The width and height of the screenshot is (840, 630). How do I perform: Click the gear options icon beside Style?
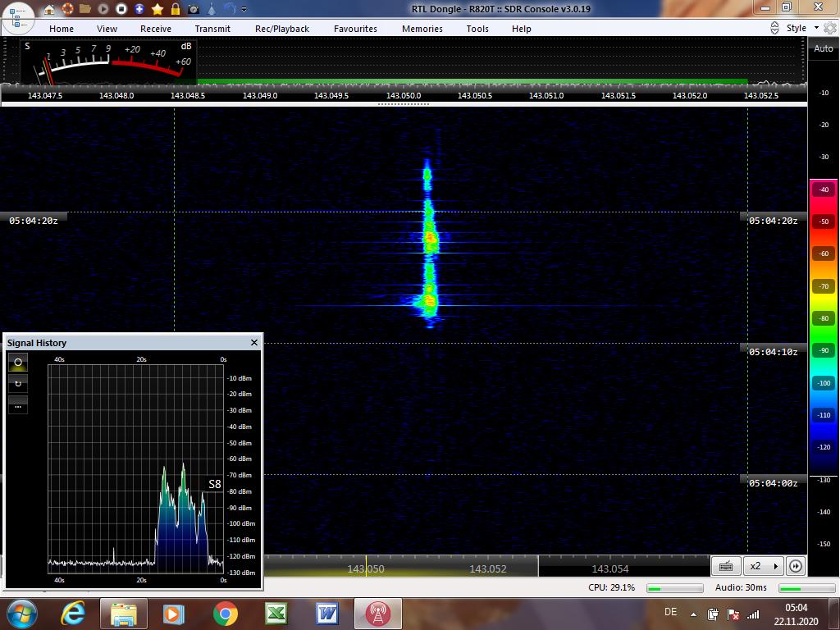[830, 28]
